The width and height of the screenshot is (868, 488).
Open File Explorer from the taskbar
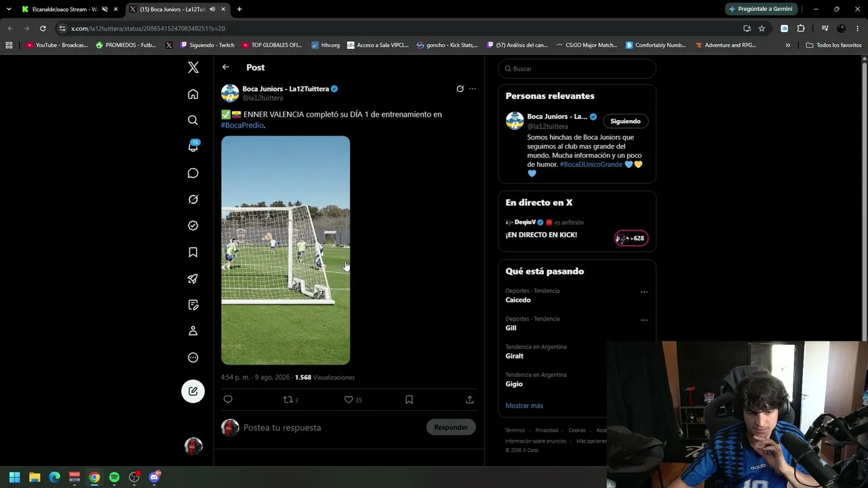click(x=35, y=477)
